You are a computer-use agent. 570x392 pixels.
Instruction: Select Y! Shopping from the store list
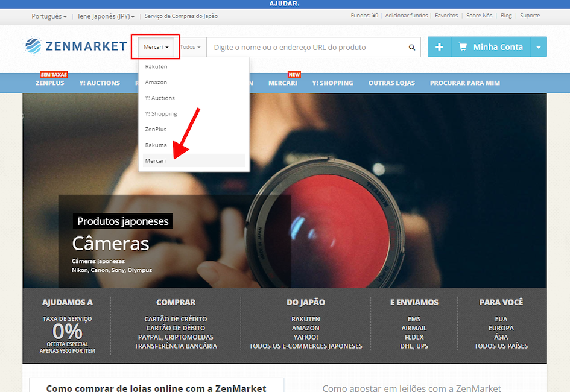pyautogui.click(x=194, y=113)
